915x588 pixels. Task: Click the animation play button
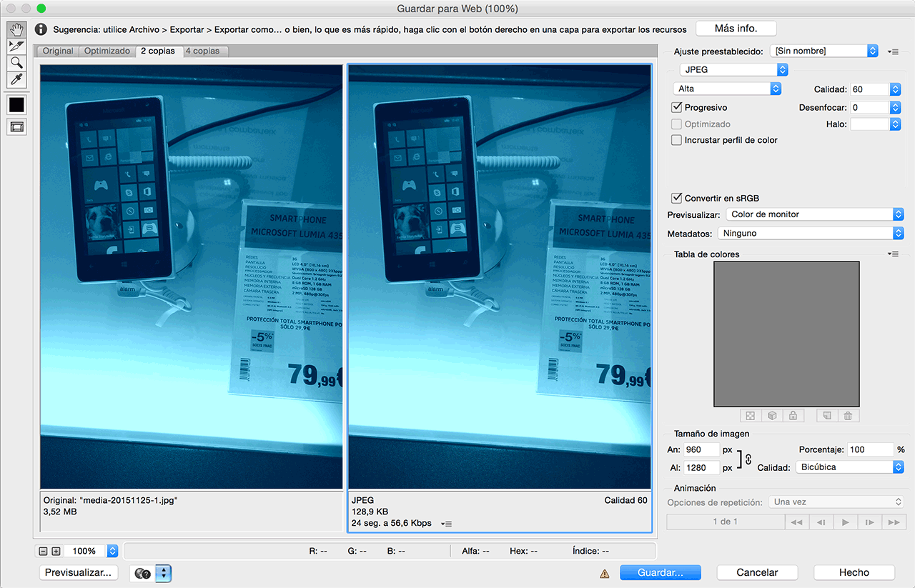point(845,522)
